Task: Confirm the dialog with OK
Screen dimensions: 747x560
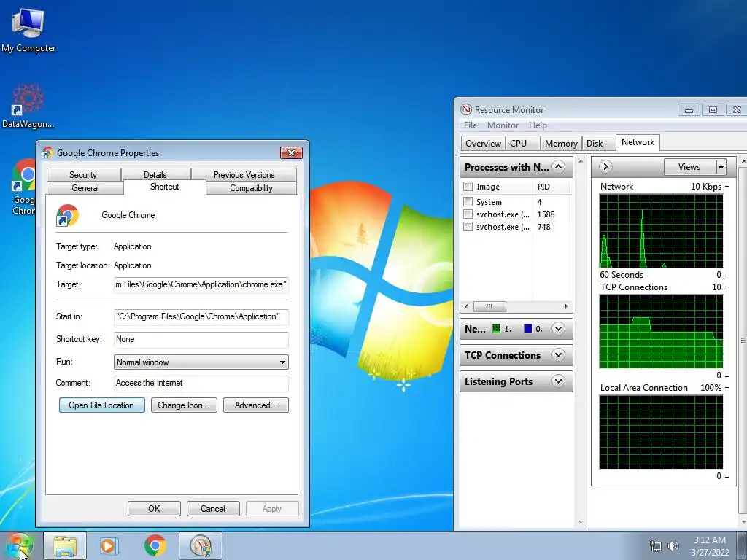Action: pyautogui.click(x=154, y=508)
